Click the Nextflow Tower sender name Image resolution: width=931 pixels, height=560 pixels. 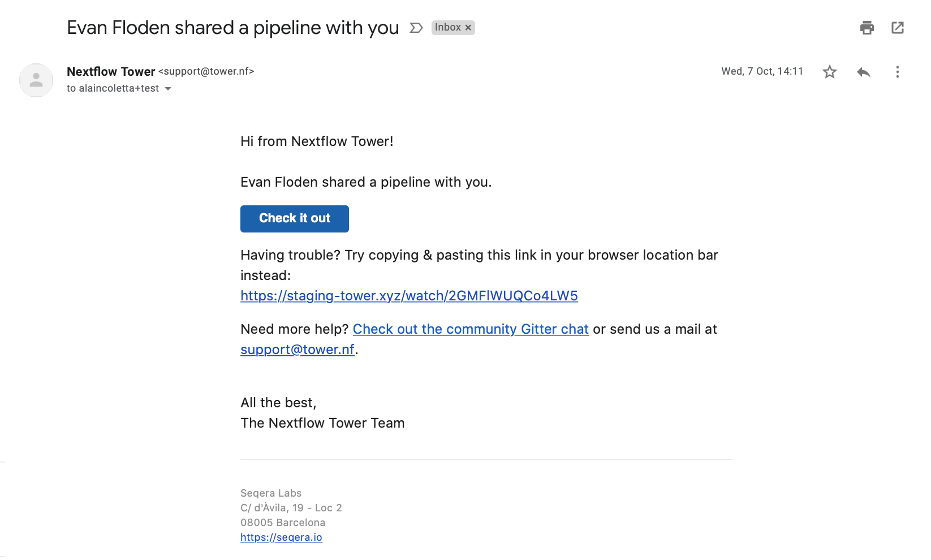pos(111,71)
